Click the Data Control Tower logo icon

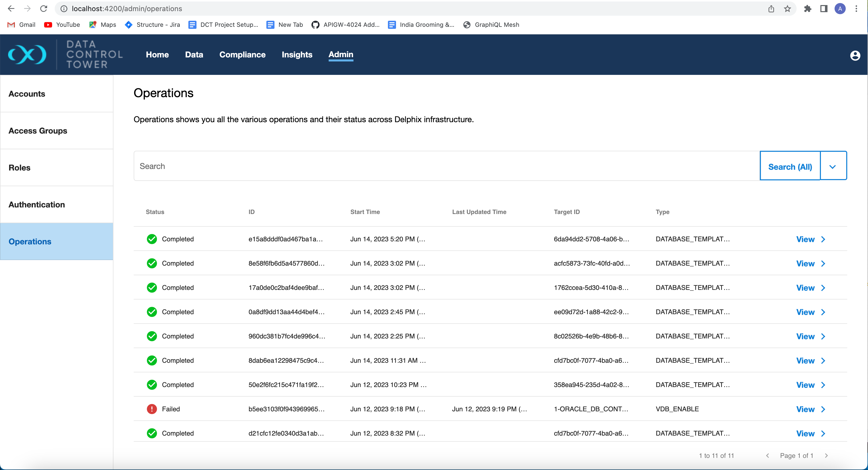click(27, 55)
